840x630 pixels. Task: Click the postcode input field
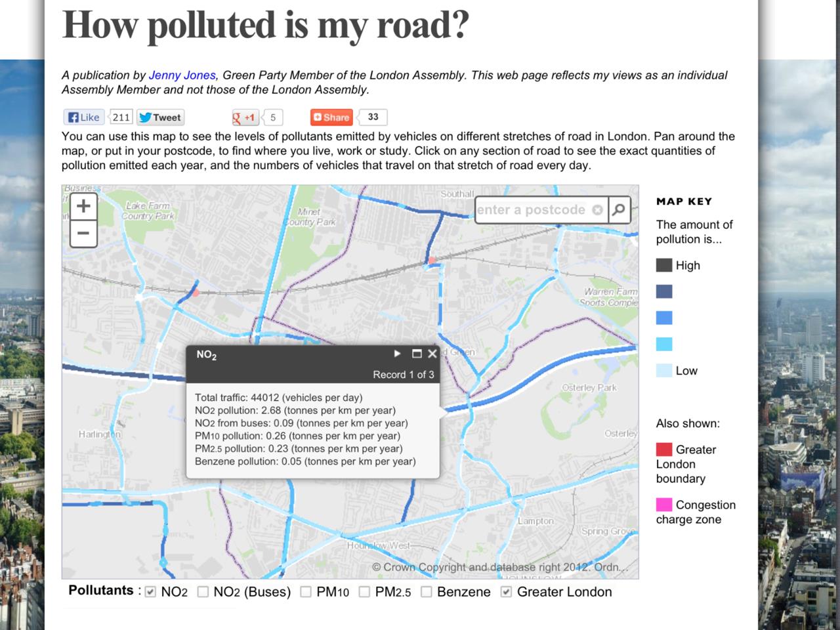click(x=532, y=210)
